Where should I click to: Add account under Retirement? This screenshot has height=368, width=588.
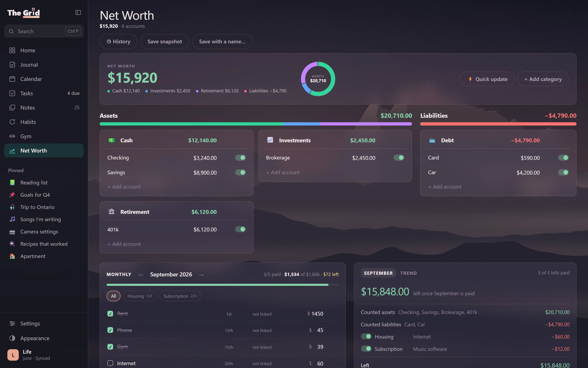[x=124, y=244]
